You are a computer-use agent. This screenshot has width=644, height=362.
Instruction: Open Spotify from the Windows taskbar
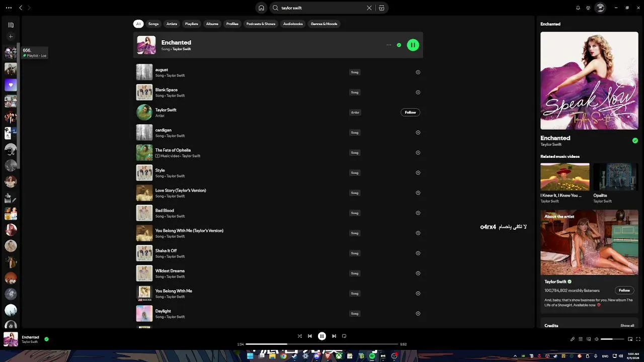(x=372, y=356)
